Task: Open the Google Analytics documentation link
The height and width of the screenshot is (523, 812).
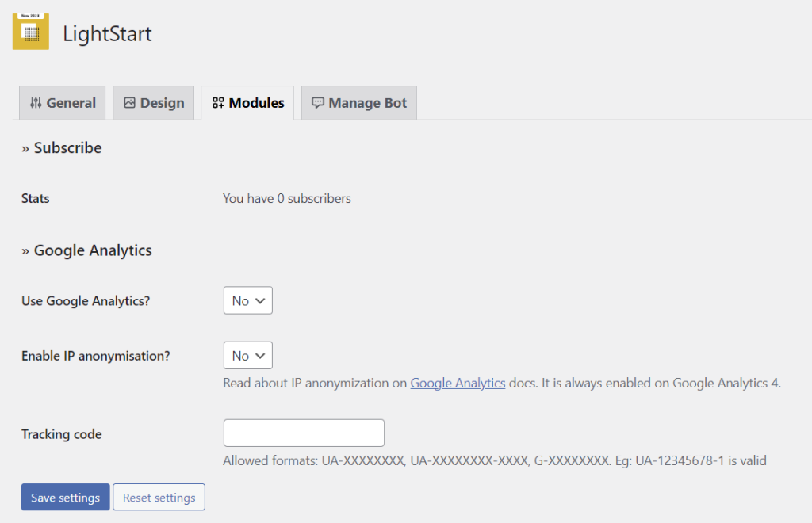Action: [458, 383]
